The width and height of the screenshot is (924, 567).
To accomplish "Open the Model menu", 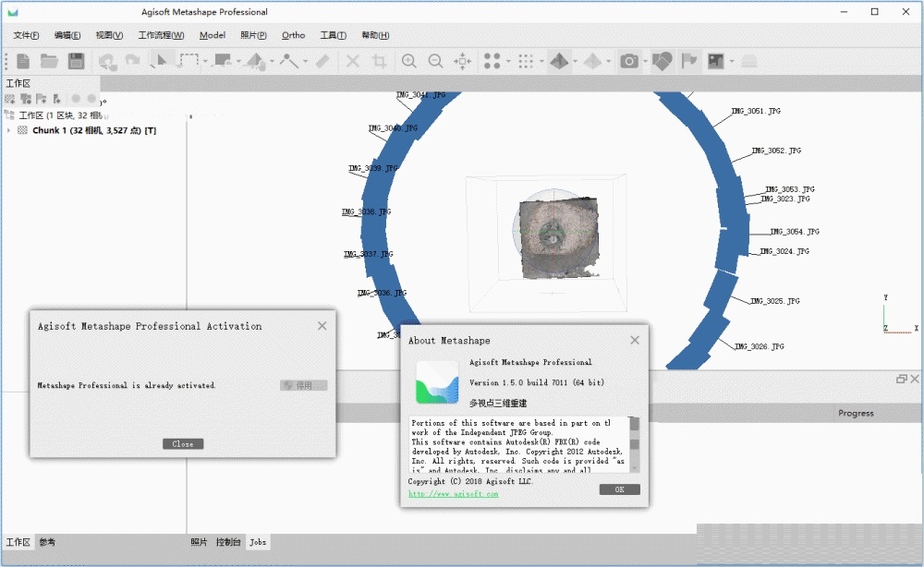I will pos(212,35).
